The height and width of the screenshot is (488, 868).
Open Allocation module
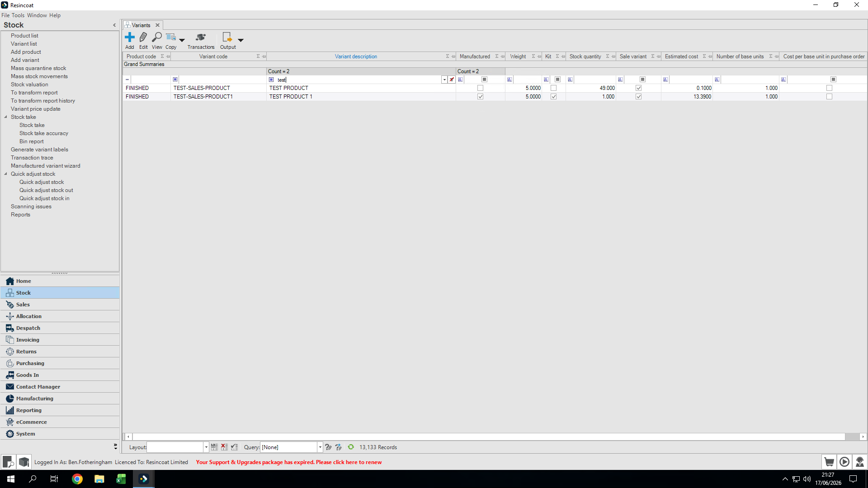tap(60, 316)
